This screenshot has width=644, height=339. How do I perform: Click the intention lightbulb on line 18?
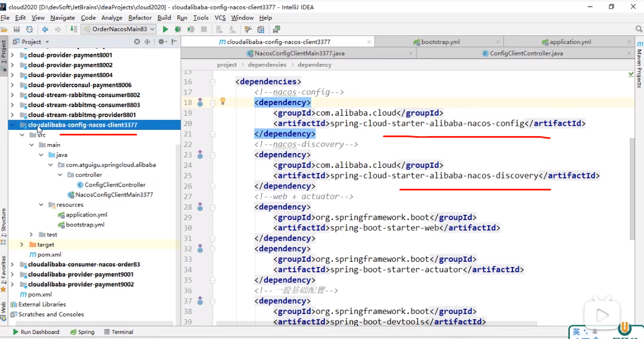223,101
